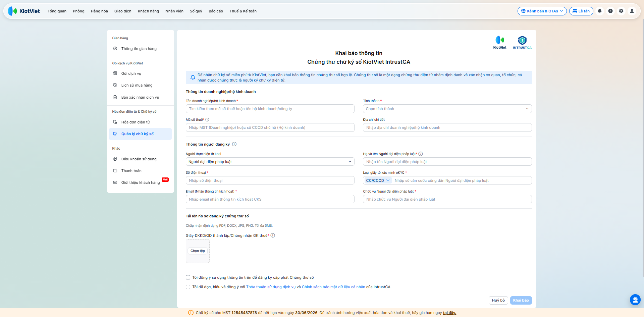Open the Báo cáo menu

click(x=216, y=11)
